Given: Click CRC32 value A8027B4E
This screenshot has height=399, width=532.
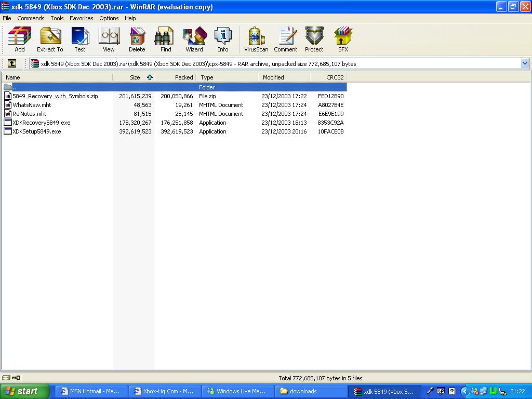Looking at the screenshot, I should (x=331, y=105).
